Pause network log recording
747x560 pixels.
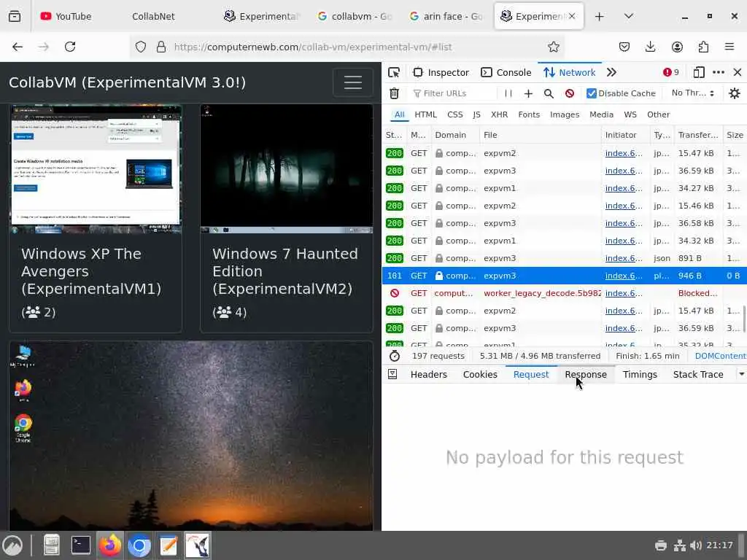point(508,93)
